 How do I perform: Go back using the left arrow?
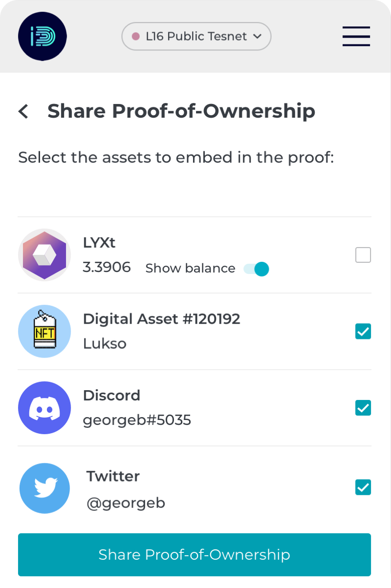(x=23, y=111)
